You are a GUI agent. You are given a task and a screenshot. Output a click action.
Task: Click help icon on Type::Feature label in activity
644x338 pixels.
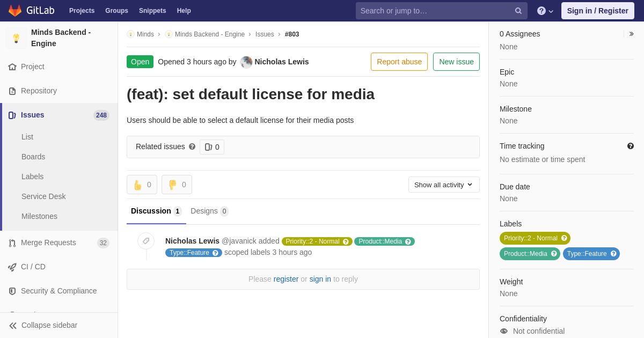pyautogui.click(x=215, y=253)
